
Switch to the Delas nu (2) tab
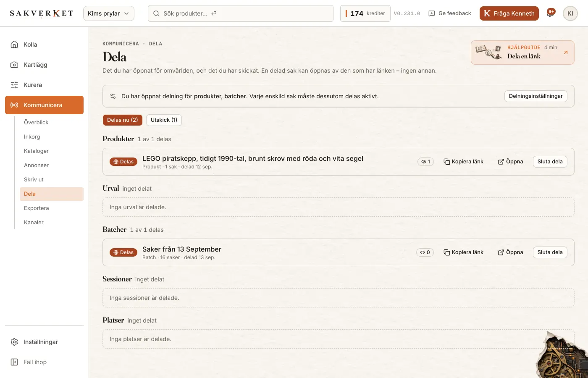[123, 120]
